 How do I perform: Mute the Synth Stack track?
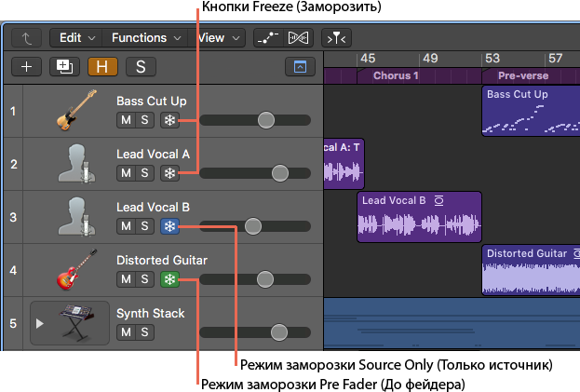pyautogui.click(x=126, y=332)
